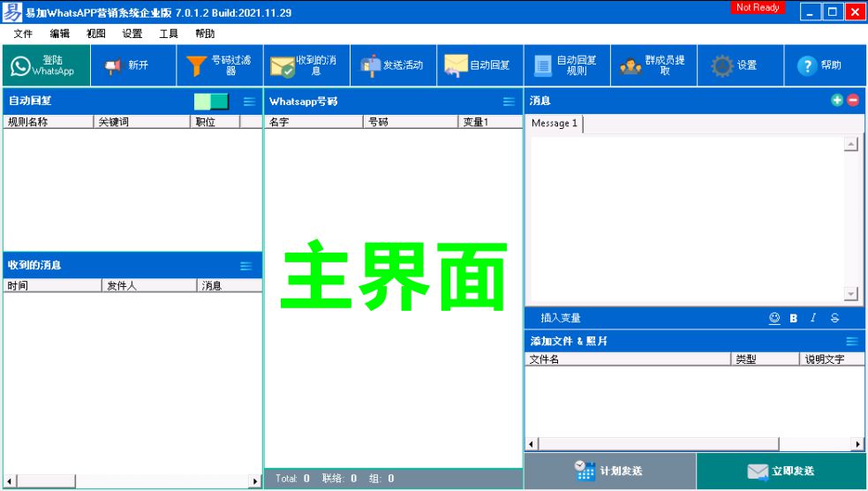Click the application icon in title bar
This screenshot has width=868, height=491.
(x=12, y=11)
